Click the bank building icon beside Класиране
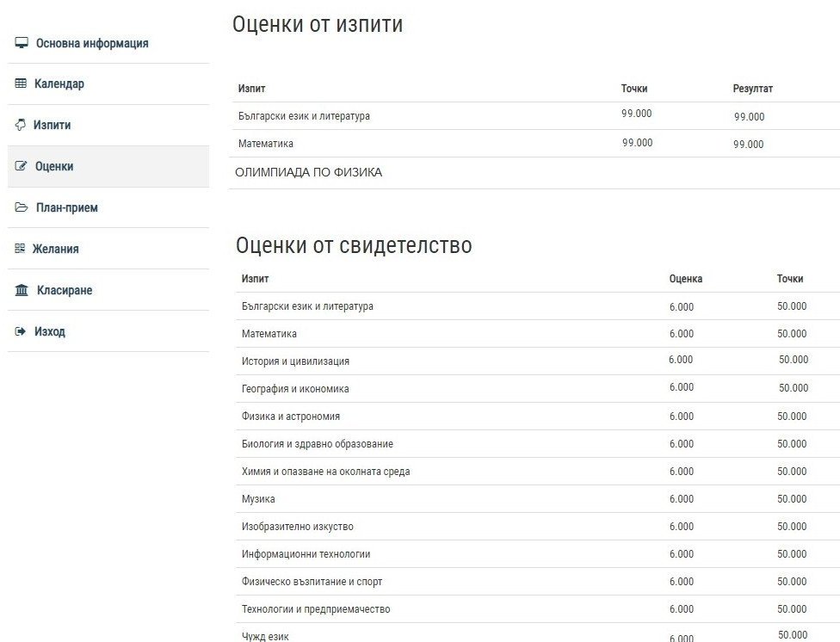Image resolution: width=840 pixels, height=642 pixels. click(x=22, y=291)
